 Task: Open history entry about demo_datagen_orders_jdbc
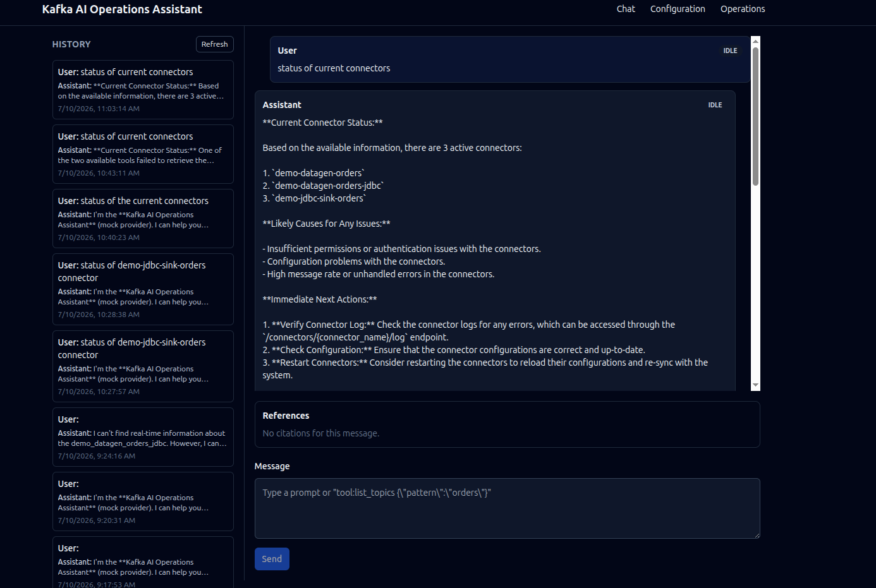click(143, 437)
